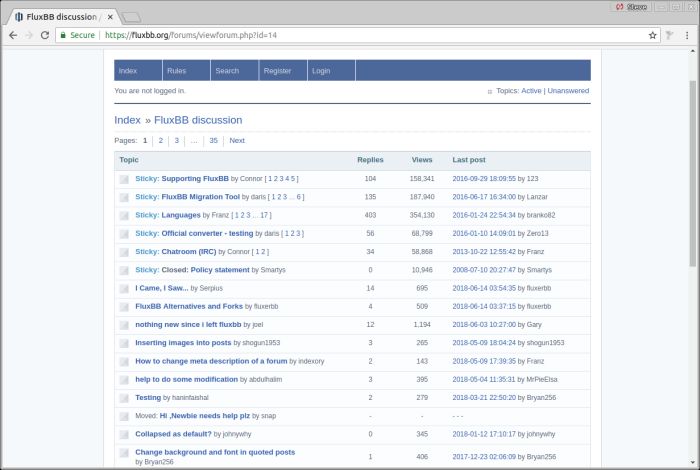
Task: Click the extension icon beside the bookmark star
Action: (669, 35)
